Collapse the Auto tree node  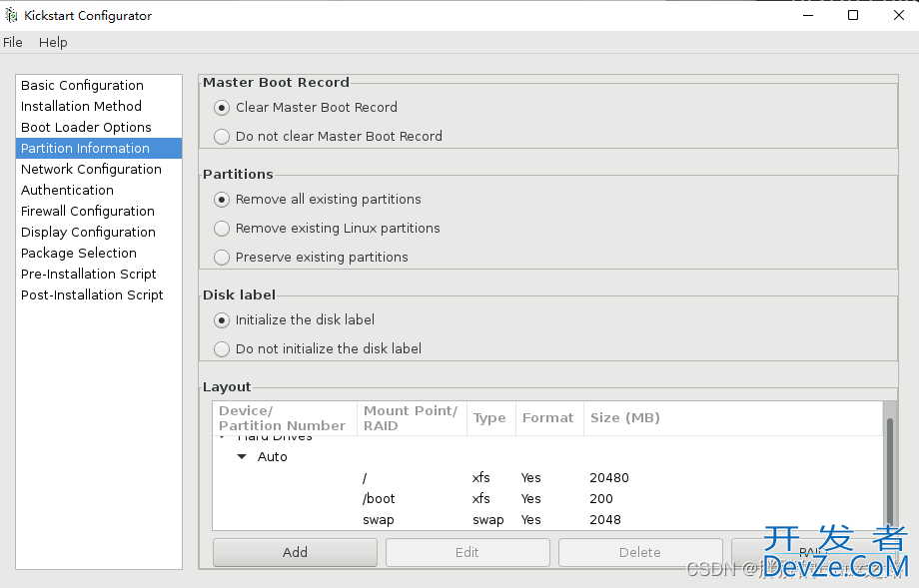[242, 457]
